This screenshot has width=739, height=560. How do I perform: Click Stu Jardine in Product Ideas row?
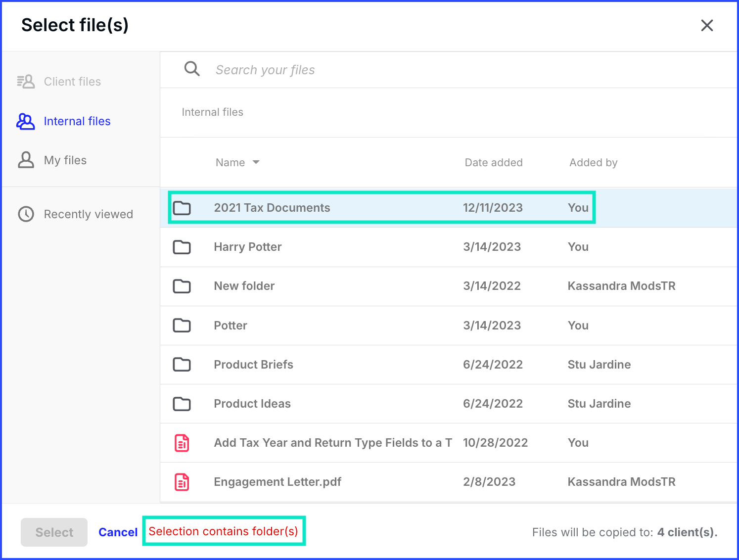click(x=599, y=404)
